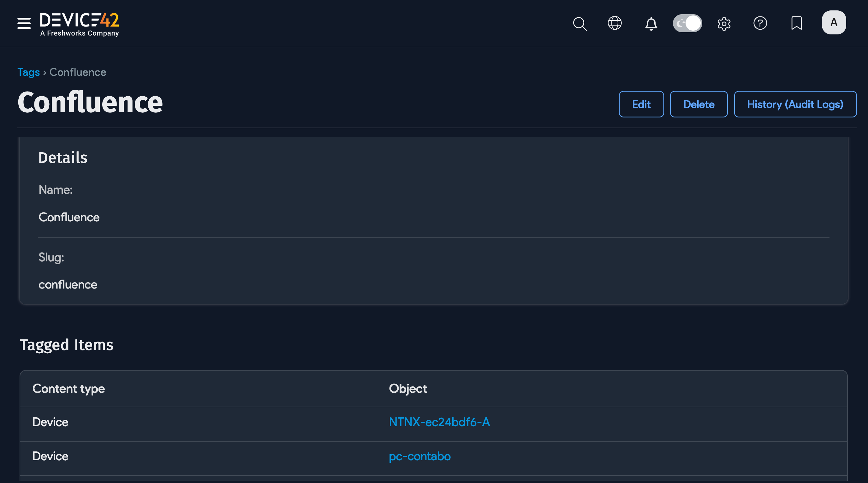Open the hamburger navigation menu
Image resolution: width=868 pixels, height=483 pixels.
(24, 23)
